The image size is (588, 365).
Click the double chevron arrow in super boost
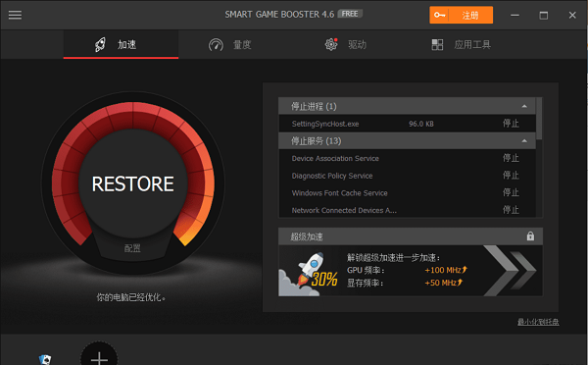pyautogui.click(x=510, y=271)
